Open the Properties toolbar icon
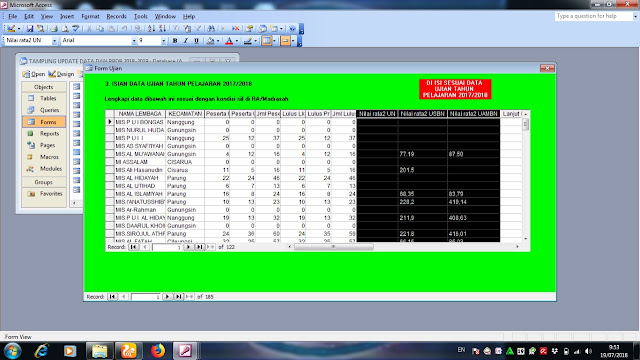The height and width of the screenshot is (360, 640). point(249,29)
